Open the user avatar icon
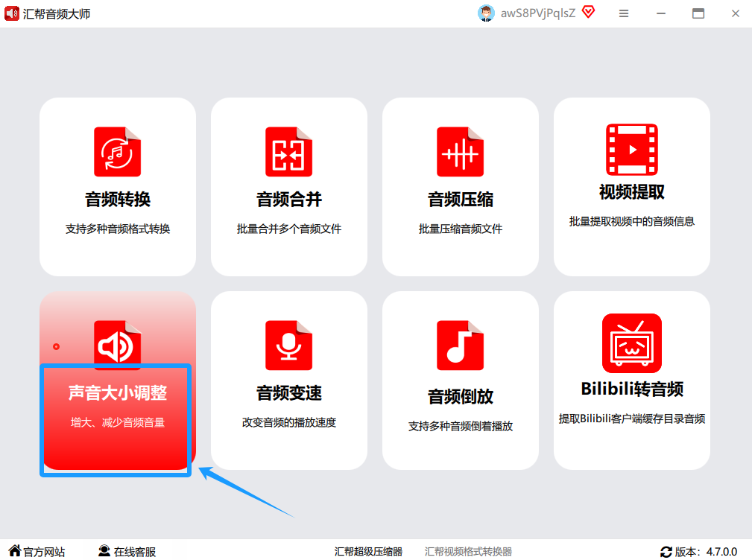This screenshot has width=752, height=560. point(486,13)
